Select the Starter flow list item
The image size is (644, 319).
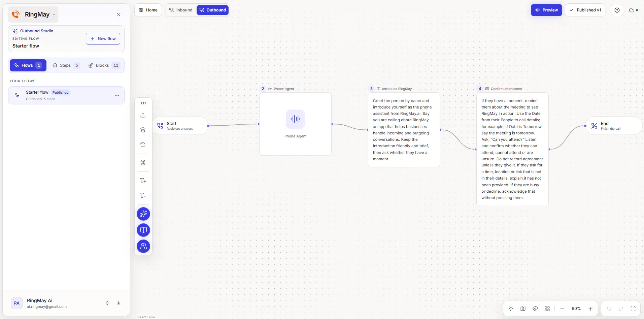click(66, 95)
